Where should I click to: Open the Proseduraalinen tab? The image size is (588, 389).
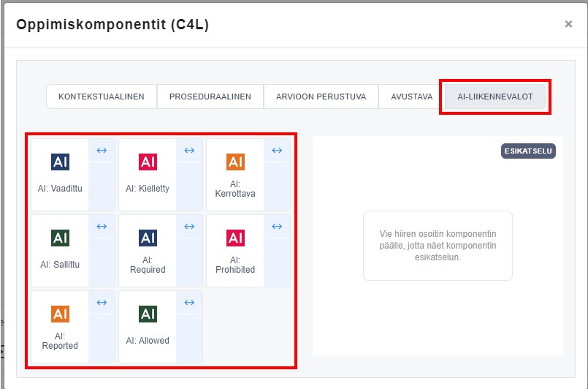(x=210, y=97)
